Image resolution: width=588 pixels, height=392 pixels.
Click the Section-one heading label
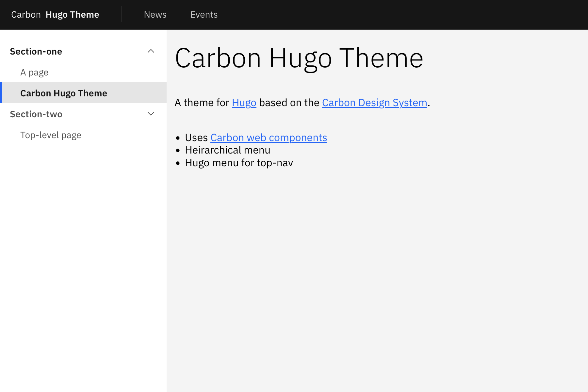[36, 51]
